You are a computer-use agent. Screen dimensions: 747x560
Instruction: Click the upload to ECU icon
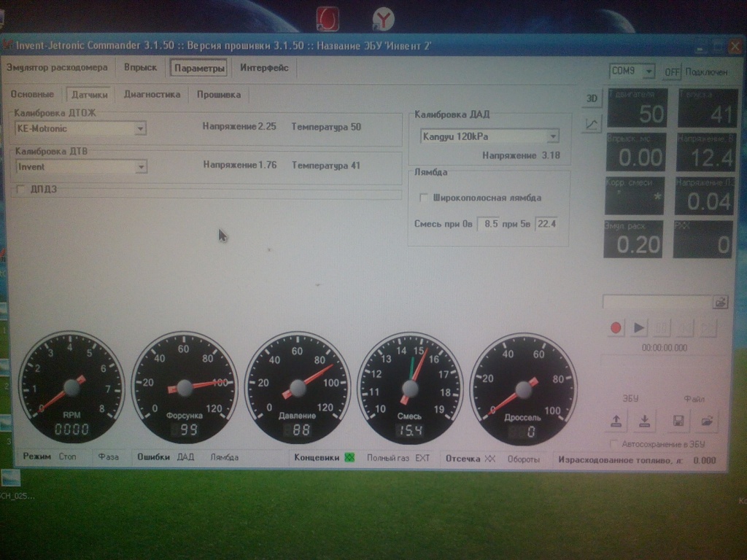coord(616,421)
